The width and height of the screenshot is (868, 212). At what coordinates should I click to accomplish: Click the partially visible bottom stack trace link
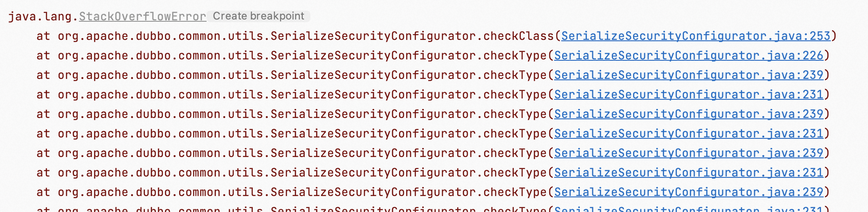tap(688, 209)
